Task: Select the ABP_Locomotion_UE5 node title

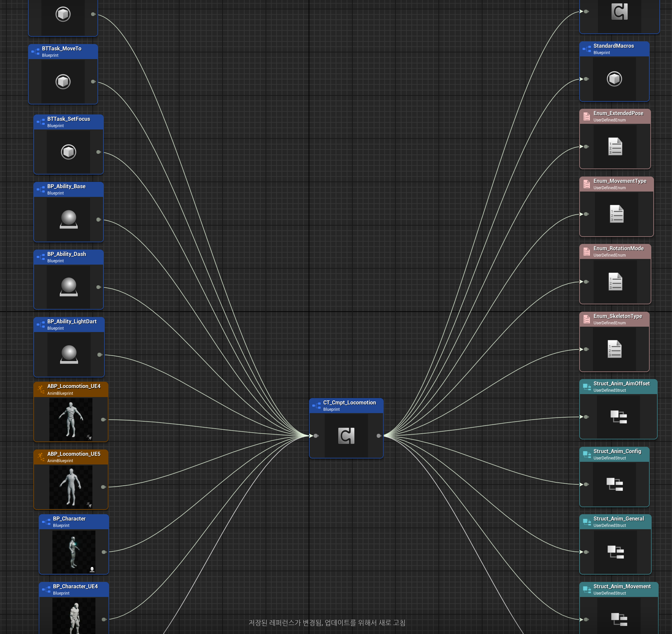Action: [x=74, y=454]
